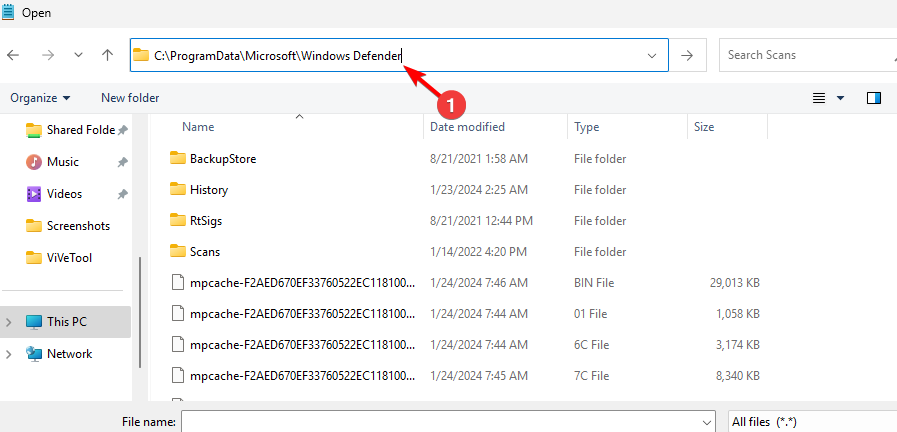Click the address bar folder icon

point(141,55)
